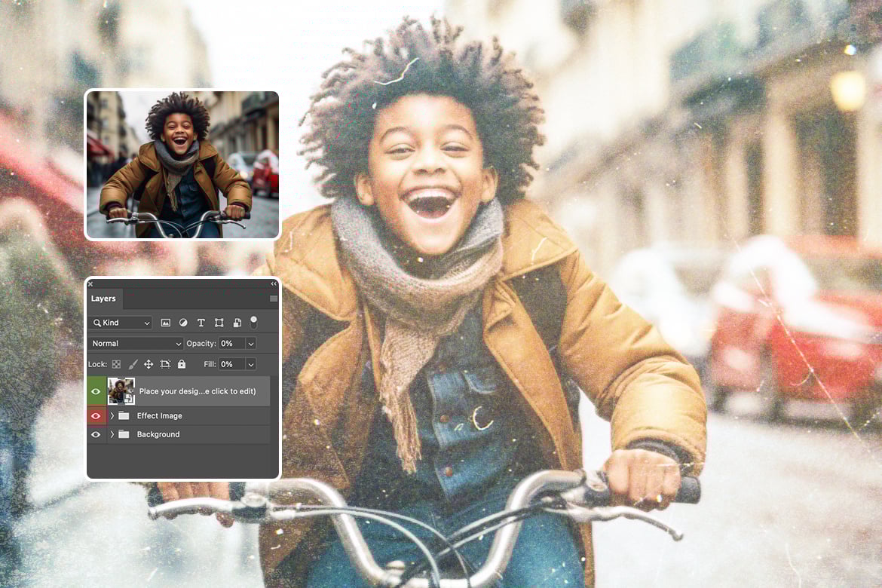Filter layers by pixel layers icon
The height and width of the screenshot is (588, 882).
click(165, 323)
